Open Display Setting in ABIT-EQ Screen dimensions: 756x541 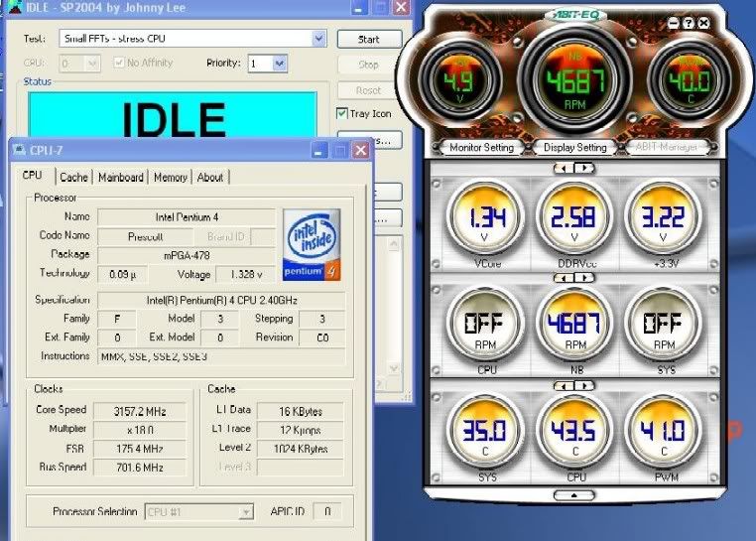[x=574, y=148]
